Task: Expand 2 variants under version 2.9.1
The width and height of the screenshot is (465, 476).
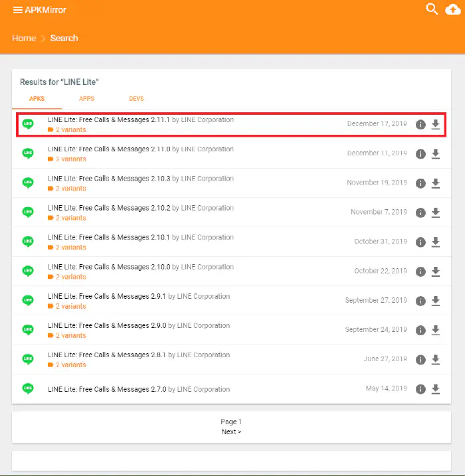Action: 67,306
